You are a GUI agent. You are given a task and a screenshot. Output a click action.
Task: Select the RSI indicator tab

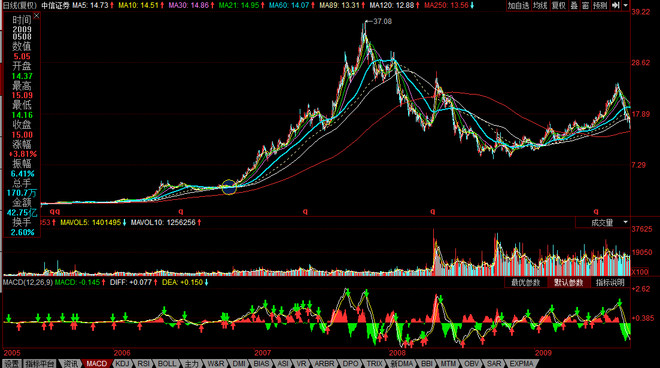pos(144,363)
